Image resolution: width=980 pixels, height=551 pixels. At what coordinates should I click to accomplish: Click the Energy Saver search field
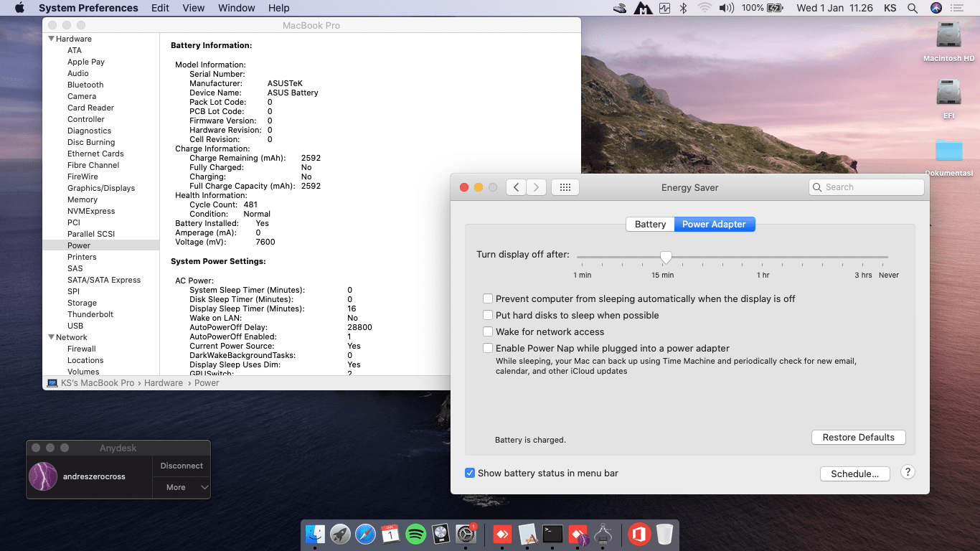[866, 187]
